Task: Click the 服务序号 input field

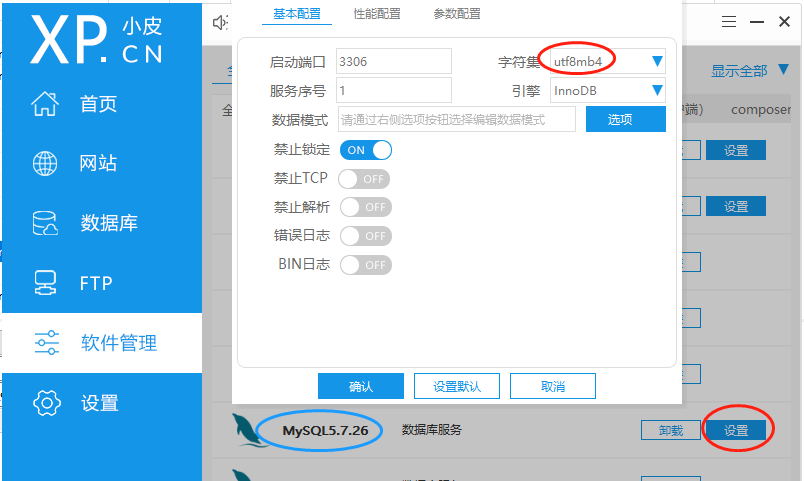Action: [x=394, y=91]
